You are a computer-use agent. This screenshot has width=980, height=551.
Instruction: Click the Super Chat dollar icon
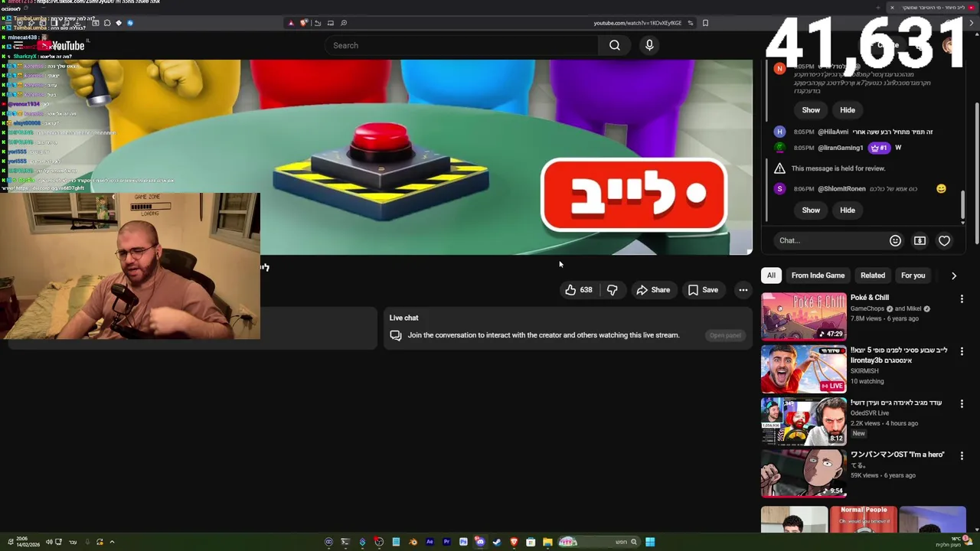tap(920, 240)
